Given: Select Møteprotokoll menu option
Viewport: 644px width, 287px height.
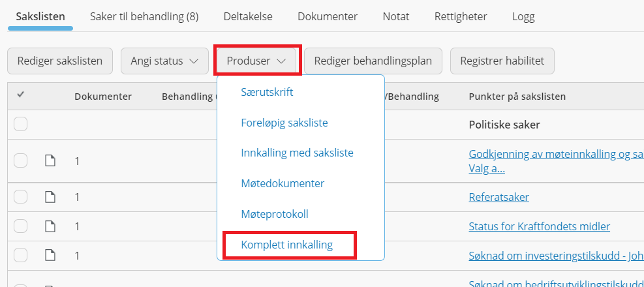Looking at the screenshot, I should tap(274, 214).
